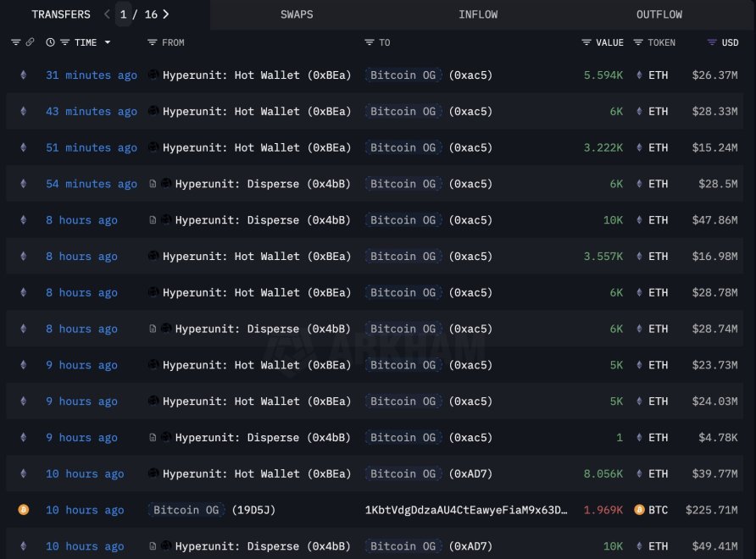Image resolution: width=756 pixels, height=559 pixels.
Task: Click the orange BTC token icon in the Bitcoin OG row
Action: 638,510
